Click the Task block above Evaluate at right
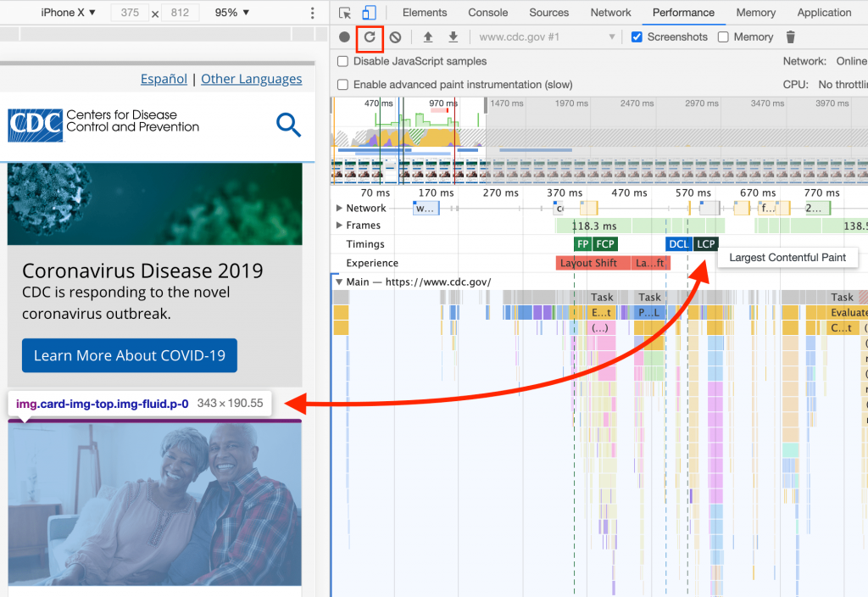The height and width of the screenshot is (597, 868). (x=842, y=298)
